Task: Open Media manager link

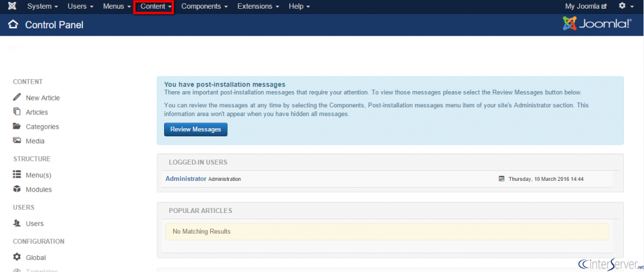Action: coord(35,141)
